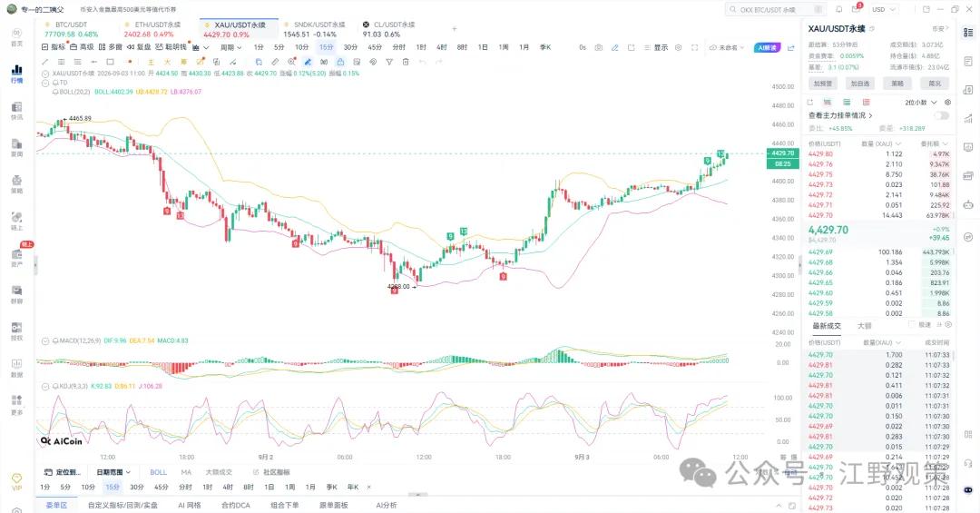This screenshot has height=513, width=980.
Task: Click the AI解读 button
Action: 767,47
